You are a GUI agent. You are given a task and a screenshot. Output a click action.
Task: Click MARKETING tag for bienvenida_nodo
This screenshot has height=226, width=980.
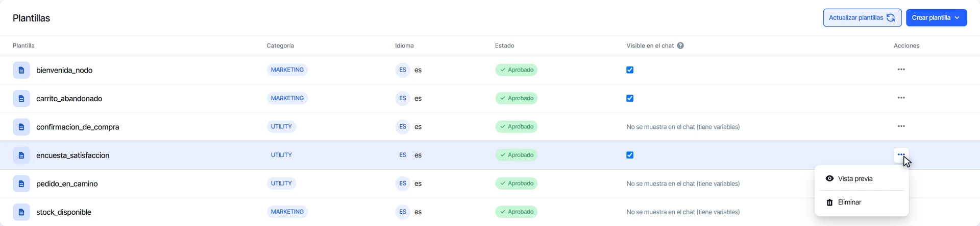click(287, 70)
